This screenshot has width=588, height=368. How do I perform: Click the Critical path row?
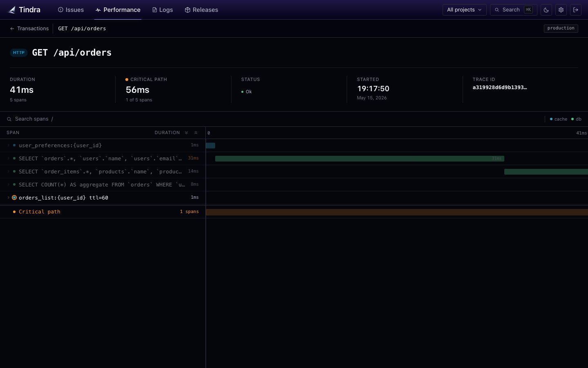point(102,212)
